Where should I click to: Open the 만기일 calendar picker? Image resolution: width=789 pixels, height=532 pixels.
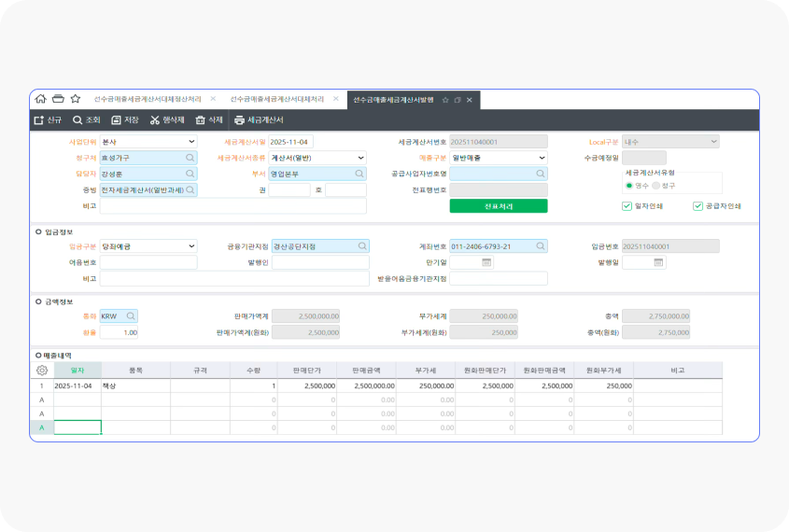[x=486, y=263]
